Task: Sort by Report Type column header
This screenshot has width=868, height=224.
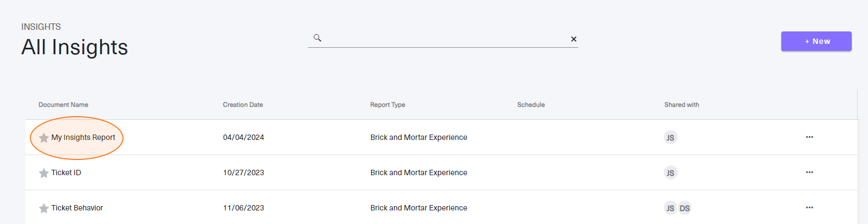Action: tap(388, 105)
